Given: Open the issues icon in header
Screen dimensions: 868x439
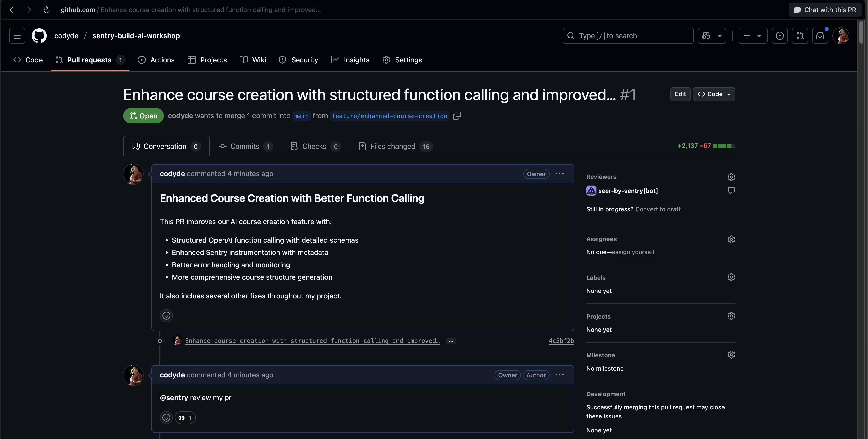Looking at the screenshot, I should pyautogui.click(x=779, y=36).
